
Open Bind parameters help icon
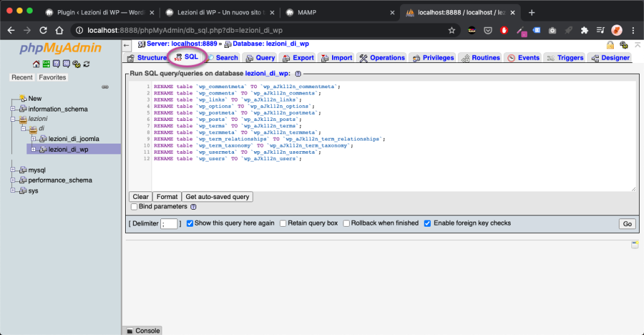pyautogui.click(x=194, y=207)
